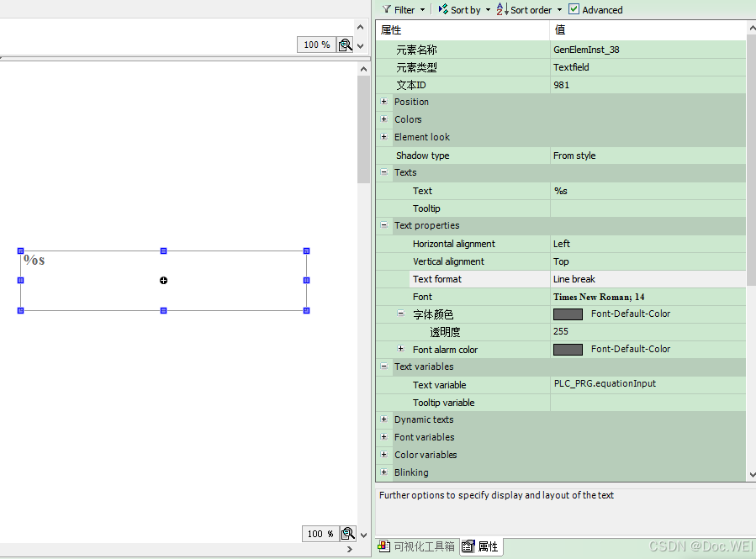Toggle the Advanced checkbox

[574, 9]
